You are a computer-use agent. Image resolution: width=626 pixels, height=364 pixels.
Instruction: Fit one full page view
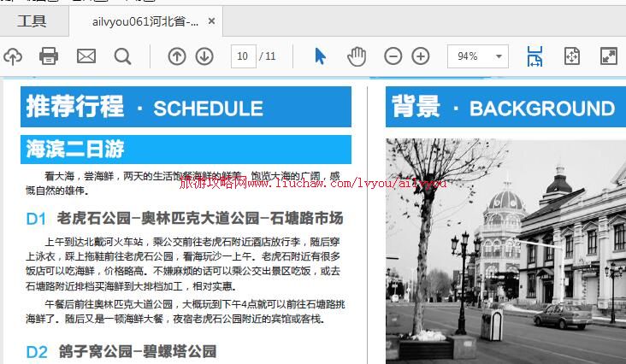point(572,56)
